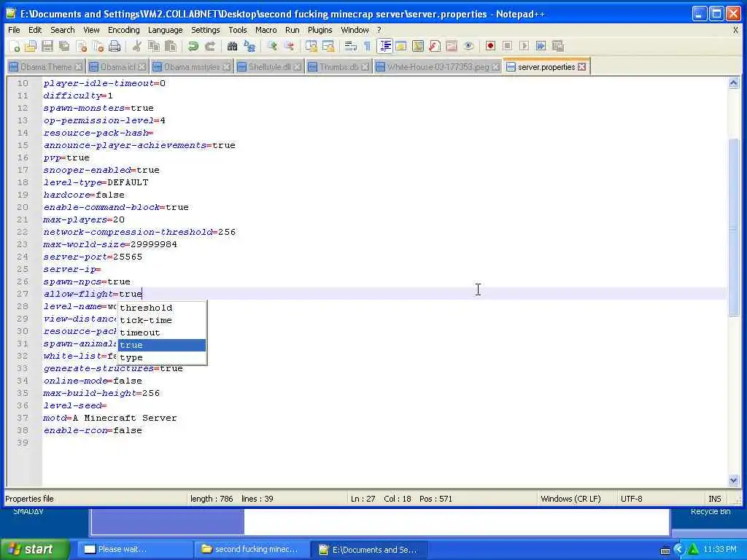Toggle word wrap in the toolbar
Viewport: 747px width, 560px height.
click(x=351, y=46)
